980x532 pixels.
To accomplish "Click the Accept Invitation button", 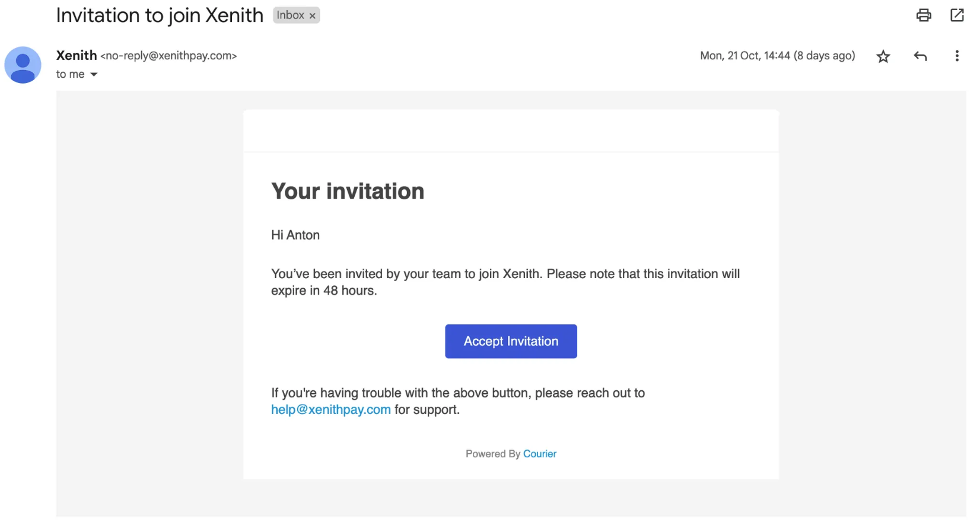I will click(511, 341).
